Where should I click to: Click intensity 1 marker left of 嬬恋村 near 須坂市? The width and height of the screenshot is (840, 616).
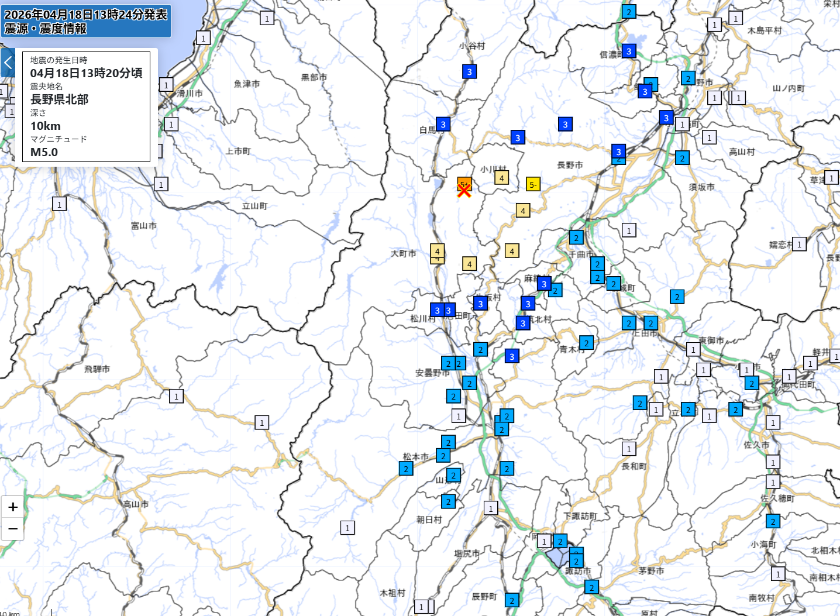pos(629,230)
